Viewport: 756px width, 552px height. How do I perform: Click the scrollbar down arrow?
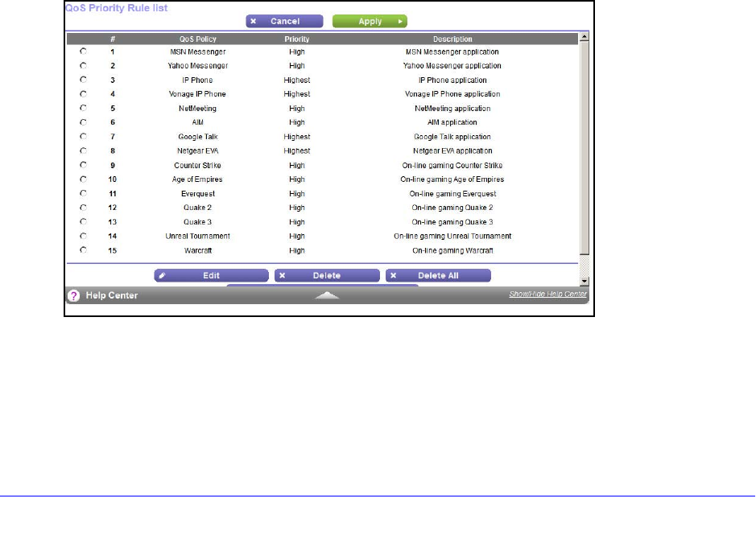585,282
